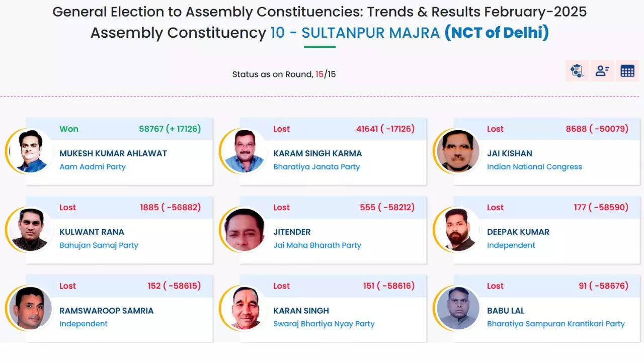The image size is (644, 362).
Task: Click Mukesh Kumar Ahlawat's photo
Action: click(x=31, y=151)
